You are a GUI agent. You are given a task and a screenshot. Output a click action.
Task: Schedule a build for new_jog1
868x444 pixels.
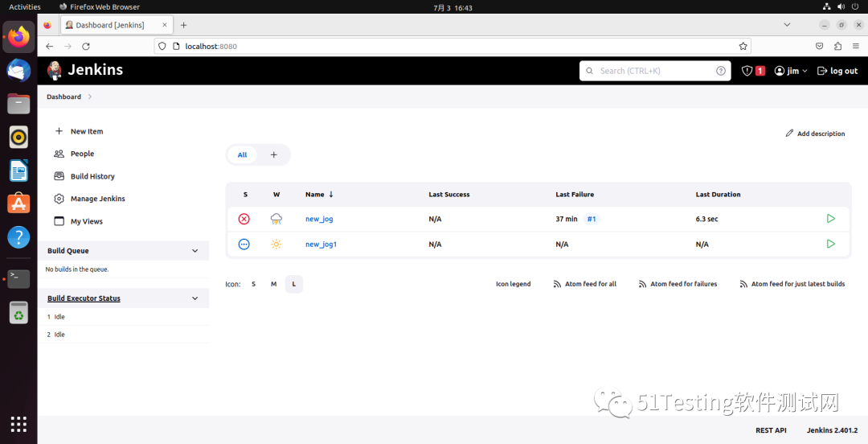[x=830, y=244]
